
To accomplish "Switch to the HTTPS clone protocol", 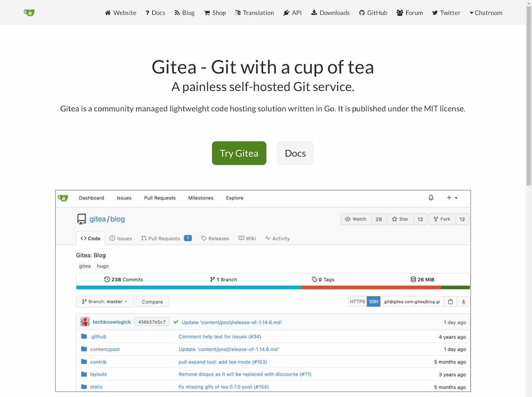I will point(358,301).
